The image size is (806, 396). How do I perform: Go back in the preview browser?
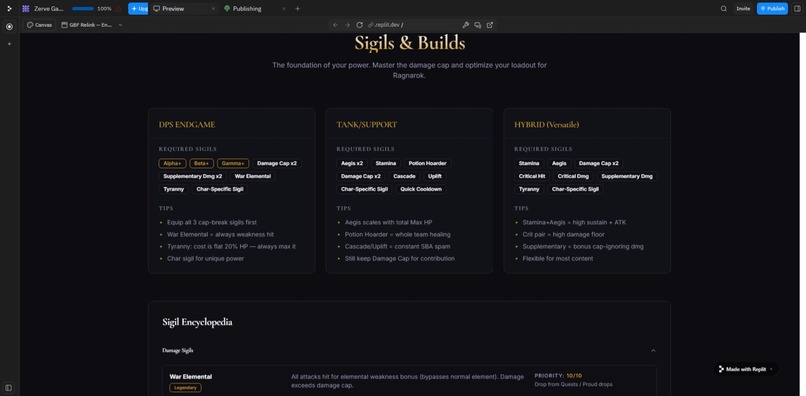[335, 25]
